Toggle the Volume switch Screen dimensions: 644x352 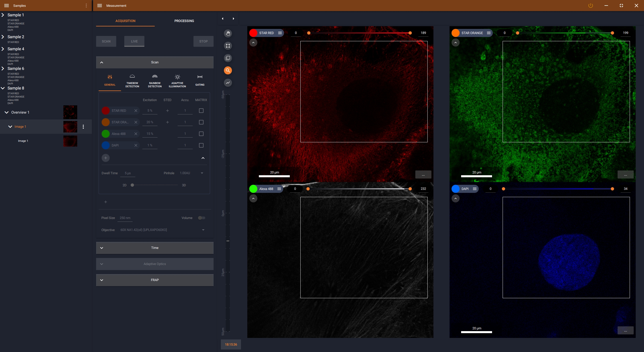[202, 218]
